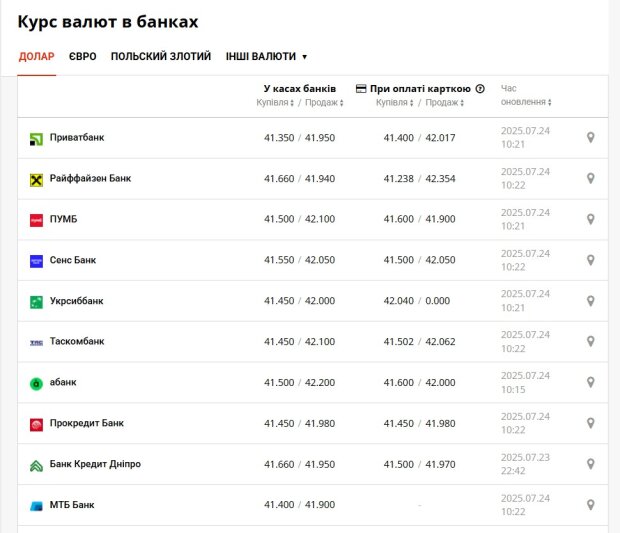Select the ПОЛЬСКИЙ ЗЛОТИЙ tab
The image size is (620, 533).
click(161, 57)
